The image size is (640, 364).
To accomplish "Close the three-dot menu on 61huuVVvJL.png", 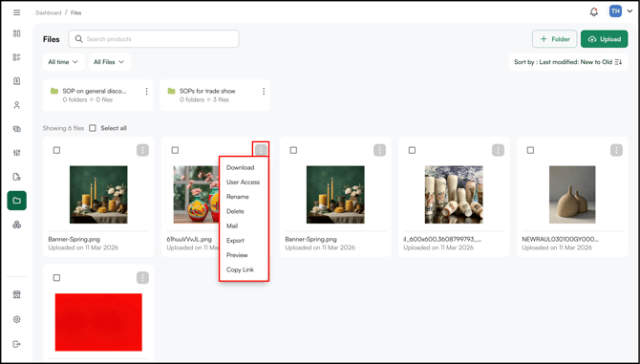I will 261,151.
